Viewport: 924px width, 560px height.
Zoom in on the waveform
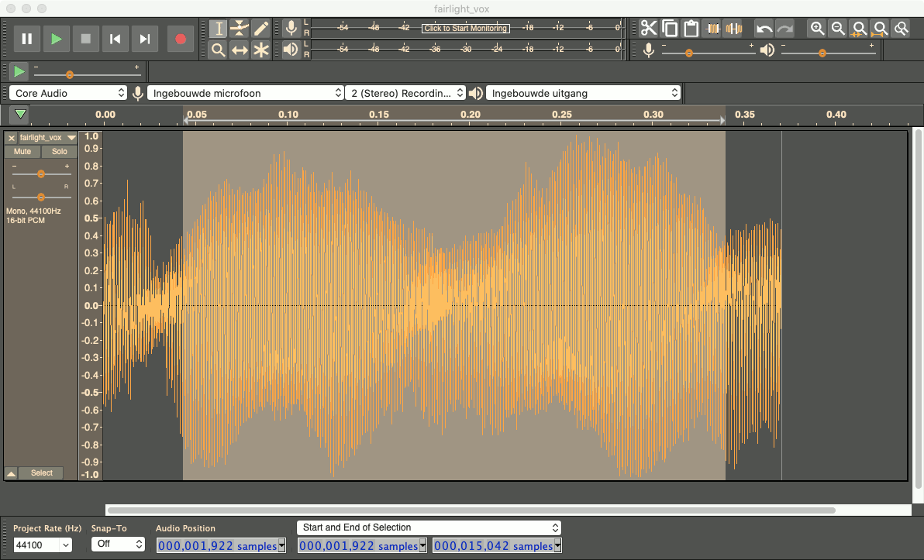tap(817, 28)
